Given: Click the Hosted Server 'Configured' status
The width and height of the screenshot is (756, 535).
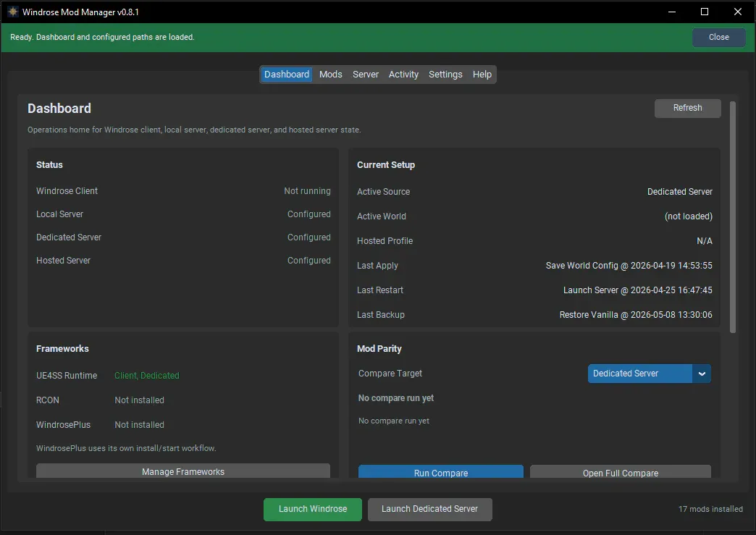Looking at the screenshot, I should coord(309,261).
